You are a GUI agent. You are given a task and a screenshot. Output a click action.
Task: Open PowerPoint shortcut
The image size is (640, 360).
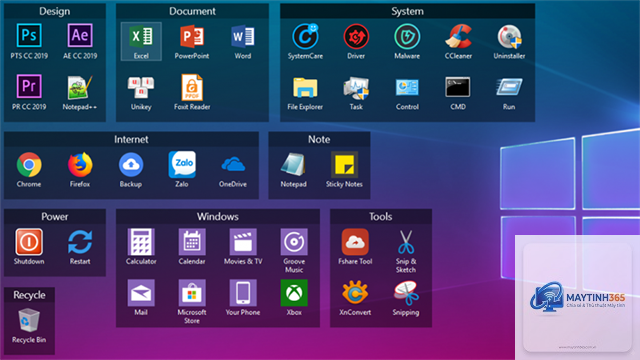coord(192,37)
